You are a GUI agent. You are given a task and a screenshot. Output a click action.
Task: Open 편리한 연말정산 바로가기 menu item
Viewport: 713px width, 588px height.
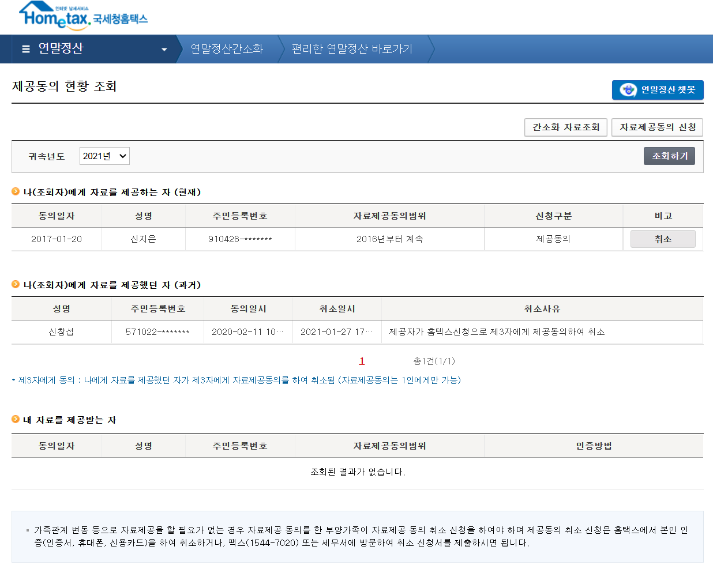(x=352, y=49)
